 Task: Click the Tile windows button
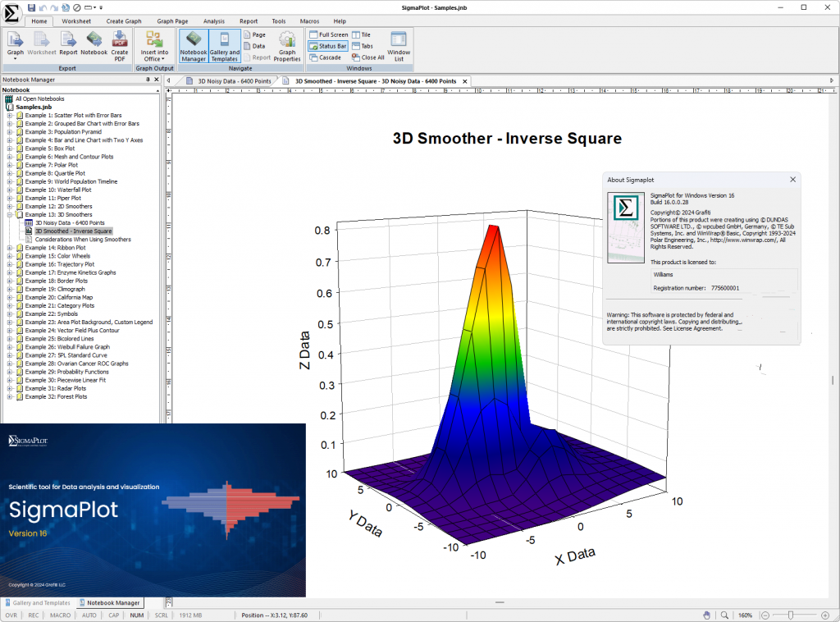tap(362, 34)
